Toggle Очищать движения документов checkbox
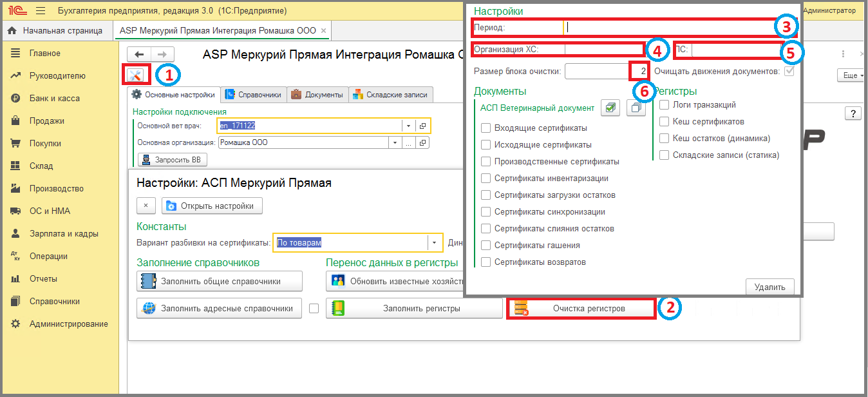This screenshot has height=397, width=868. (789, 71)
